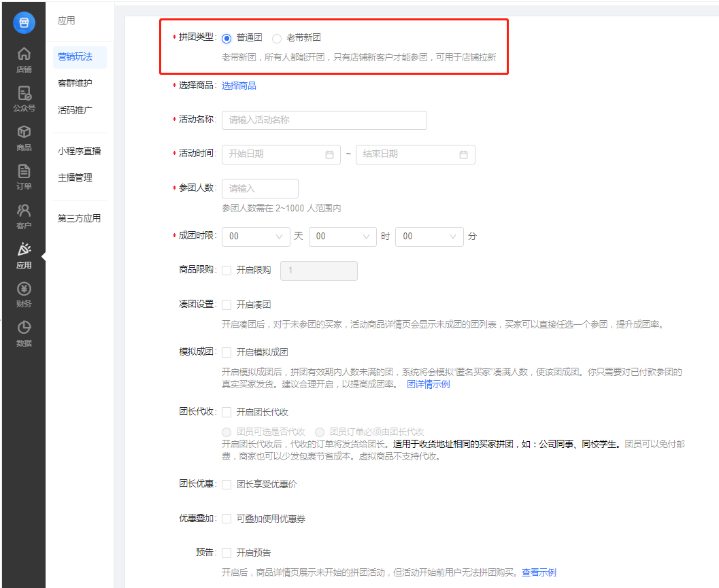719x588 pixels.
Task: Select the 老带新团 radio button
Action: (x=277, y=39)
